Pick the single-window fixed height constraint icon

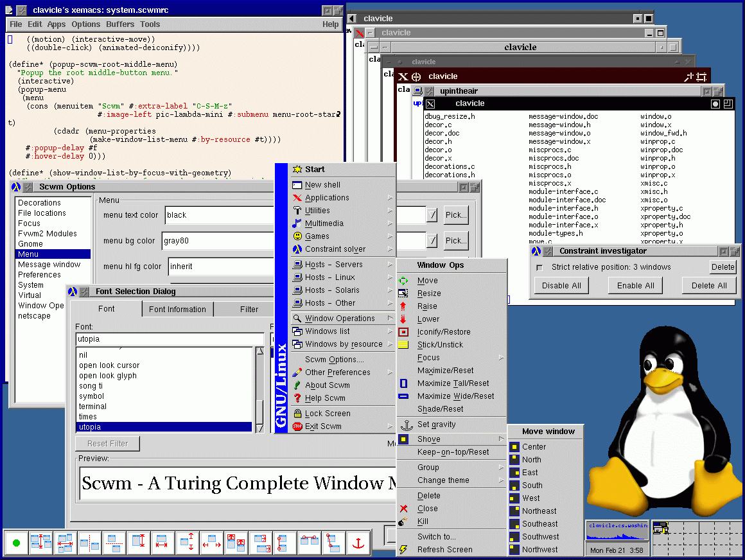(x=138, y=543)
